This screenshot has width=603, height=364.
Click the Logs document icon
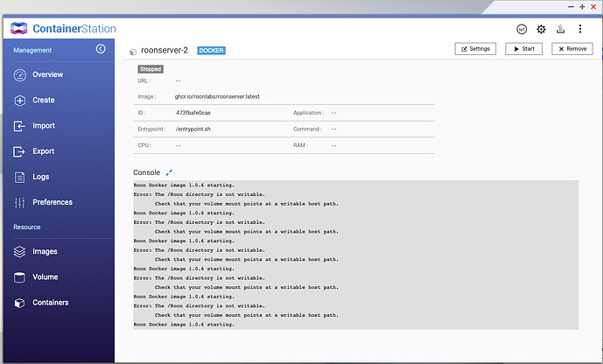pyautogui.click(x=19, y=178)
